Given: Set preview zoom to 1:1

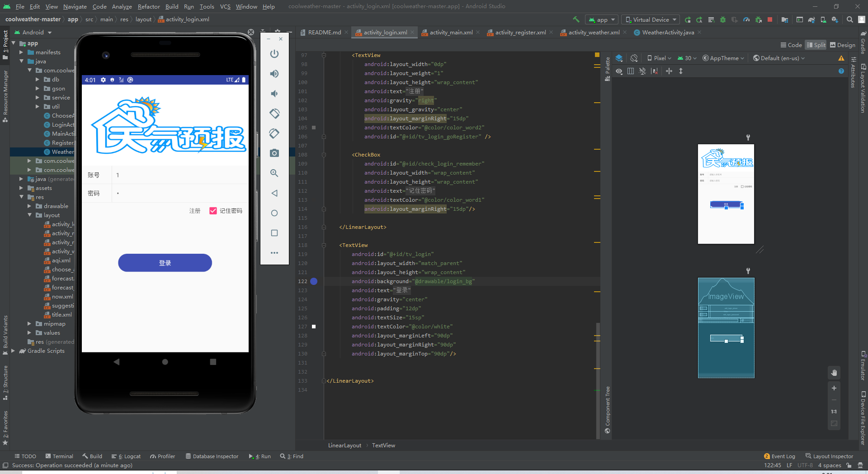Looking at the screenshot, I should pos(834,412).
